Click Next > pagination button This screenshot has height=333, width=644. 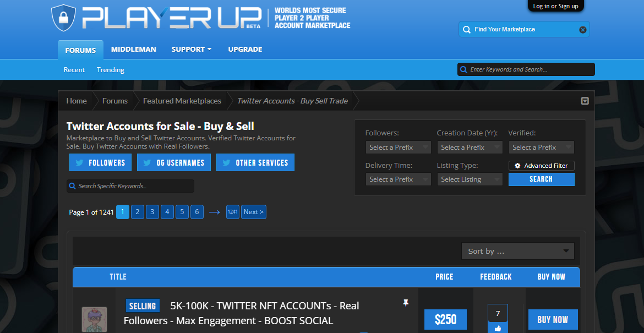pos(253,212)
